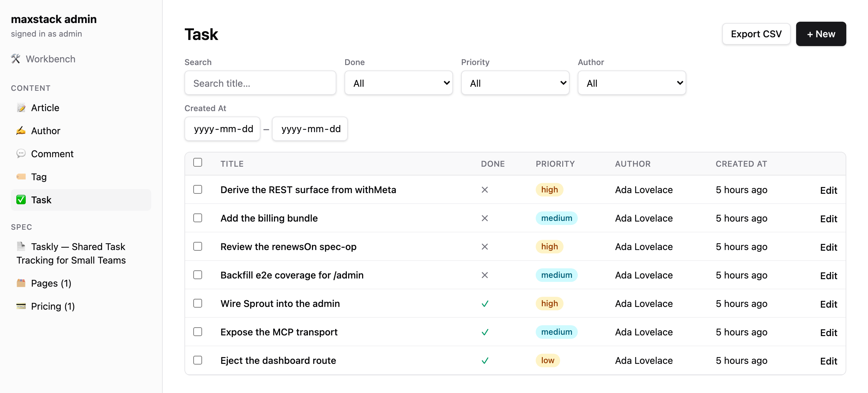
Task: Go to Workbench in the sidebar
Action: tap(43, 59)
